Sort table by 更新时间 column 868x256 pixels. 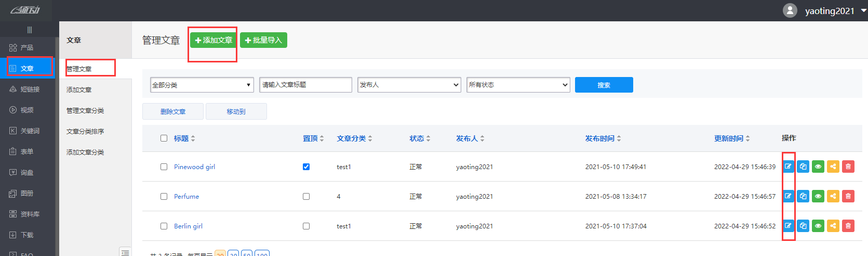click(732, 138)
